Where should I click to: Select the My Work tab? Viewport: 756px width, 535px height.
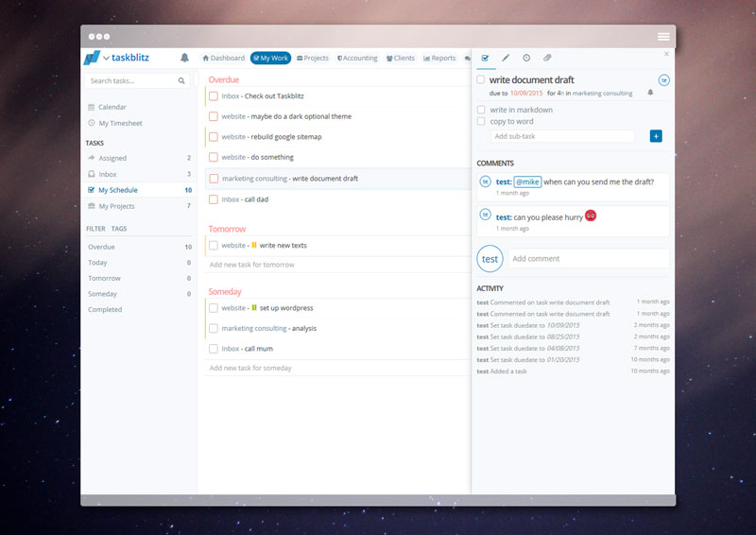270,58
